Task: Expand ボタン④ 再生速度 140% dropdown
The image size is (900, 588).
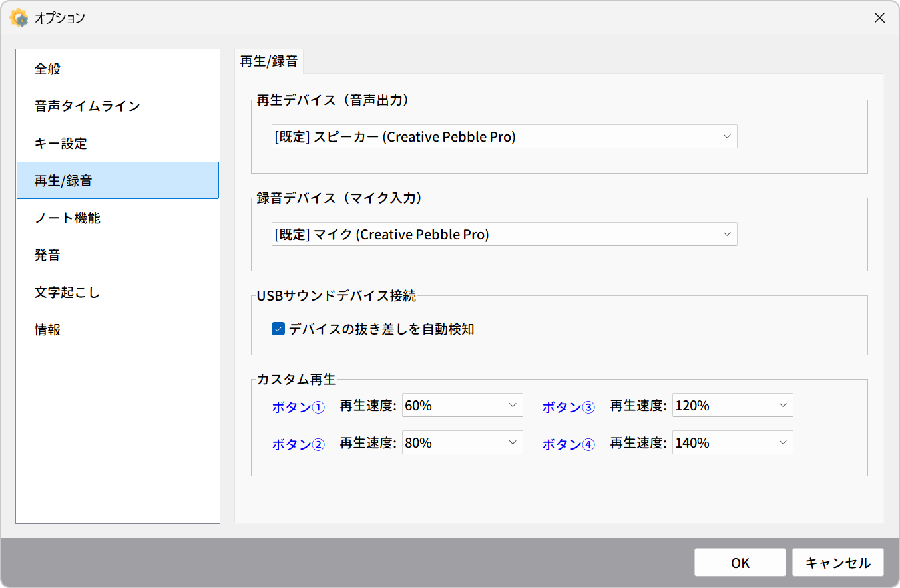Action: 732,442
